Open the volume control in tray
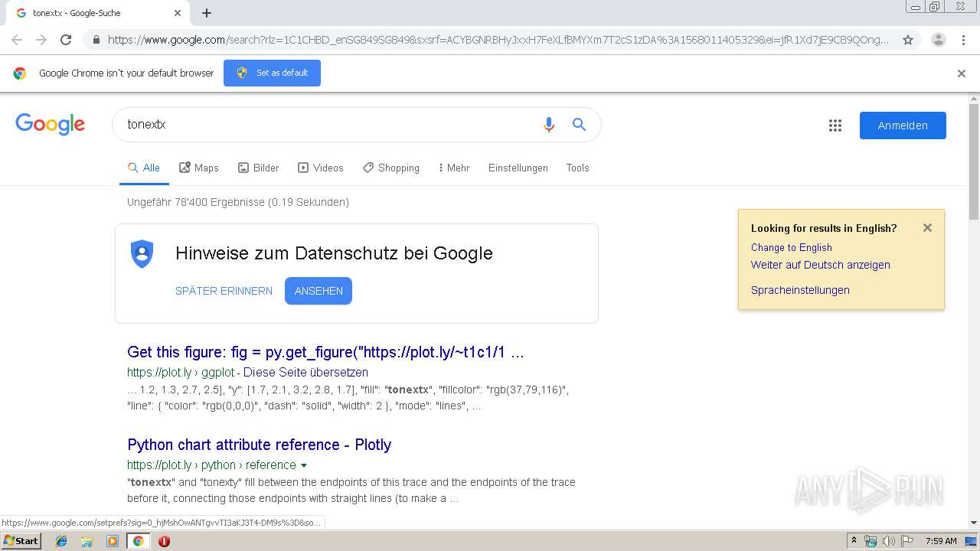 888,541
